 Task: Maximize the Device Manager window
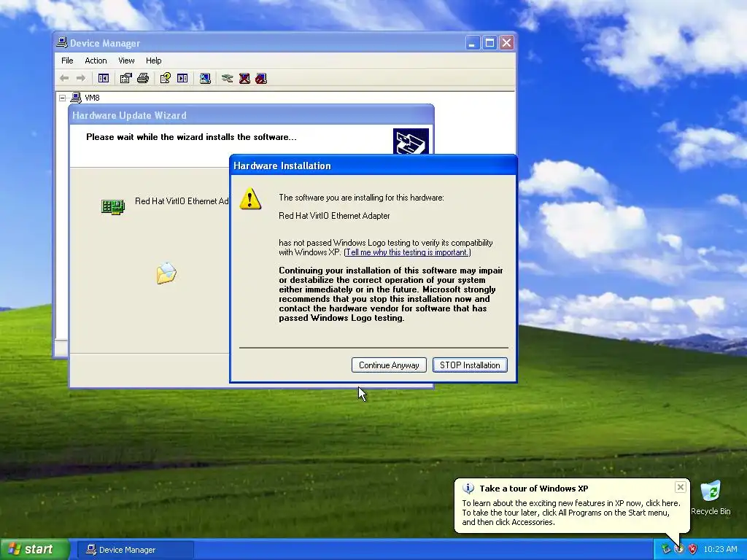click(489, 43)
